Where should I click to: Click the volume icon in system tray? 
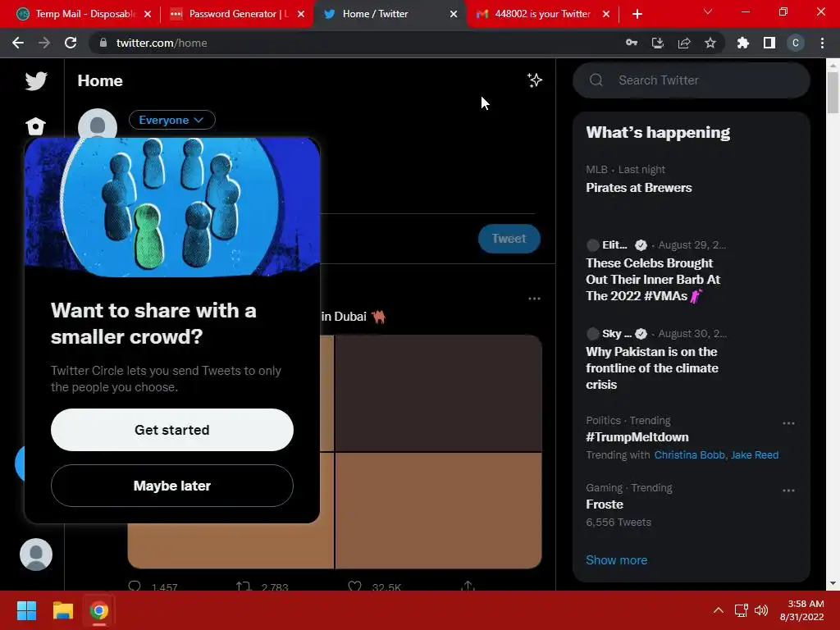pos(761,610)
